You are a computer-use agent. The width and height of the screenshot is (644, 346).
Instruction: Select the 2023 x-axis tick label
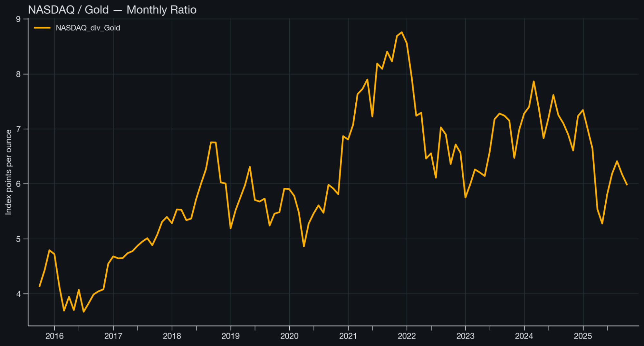pyautogui.click(x=465, y=336)
